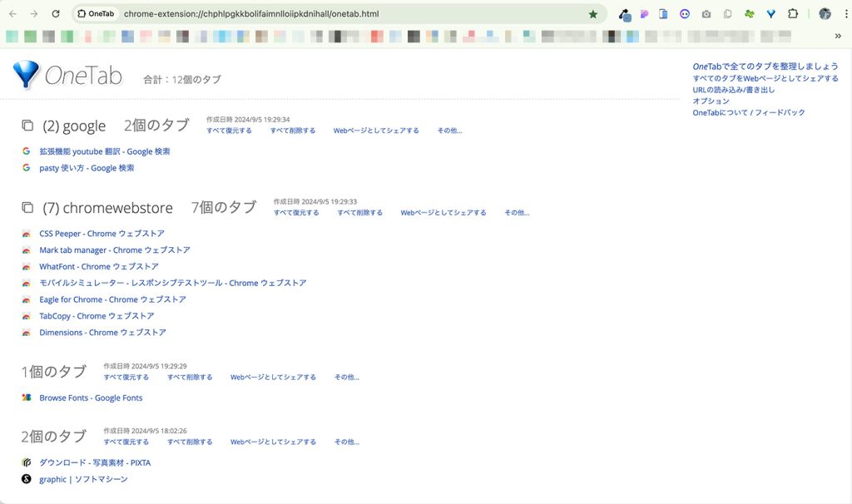
Task: Open the graphic | ソフトマシーン link
Action: (83, 479)
